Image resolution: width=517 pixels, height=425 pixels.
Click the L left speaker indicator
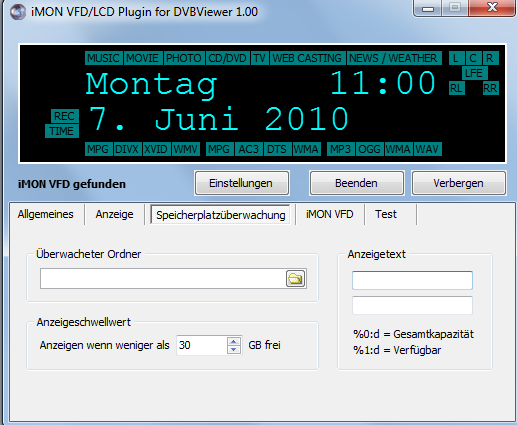click(x=456, y=58)
